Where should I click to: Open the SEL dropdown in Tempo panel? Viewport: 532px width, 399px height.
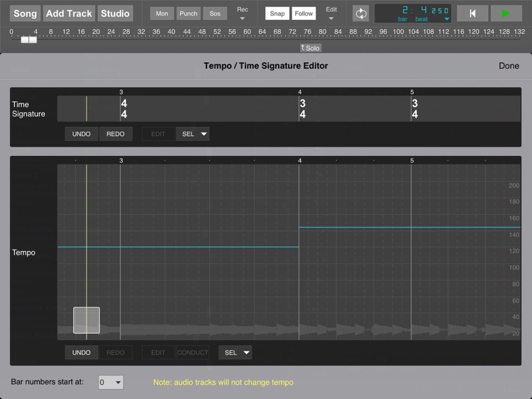[x=235, y=352]
